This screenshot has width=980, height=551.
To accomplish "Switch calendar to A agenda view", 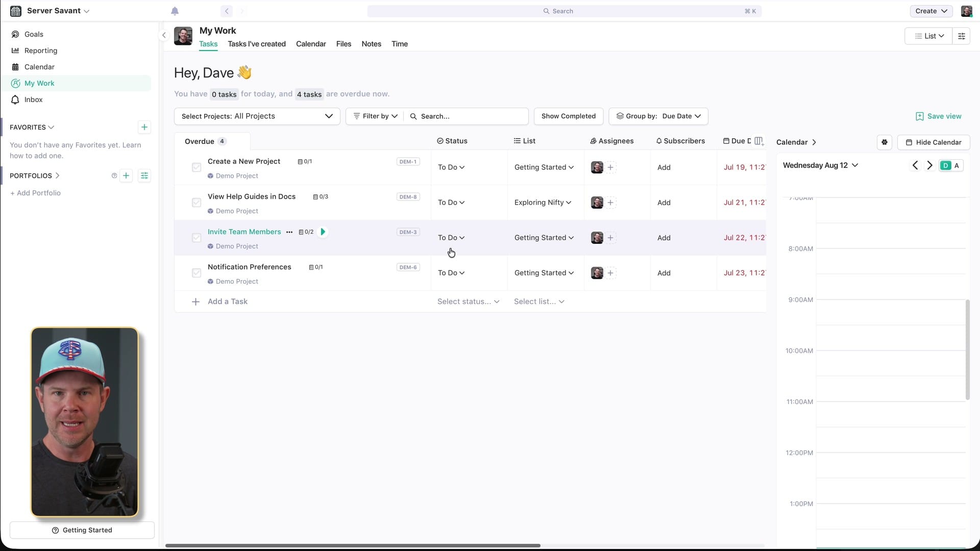I will [x=957, y=165].
